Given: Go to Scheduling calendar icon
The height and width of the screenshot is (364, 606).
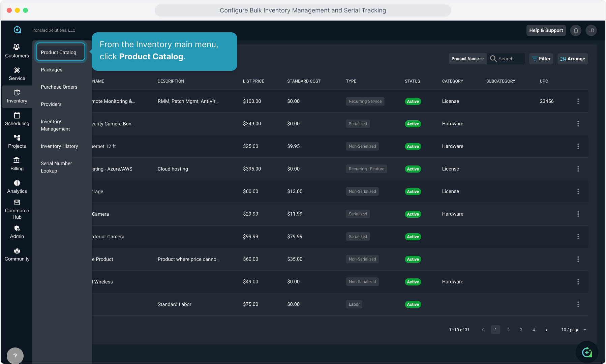Looking at the screenshot, I should click(x=17, y=115).
